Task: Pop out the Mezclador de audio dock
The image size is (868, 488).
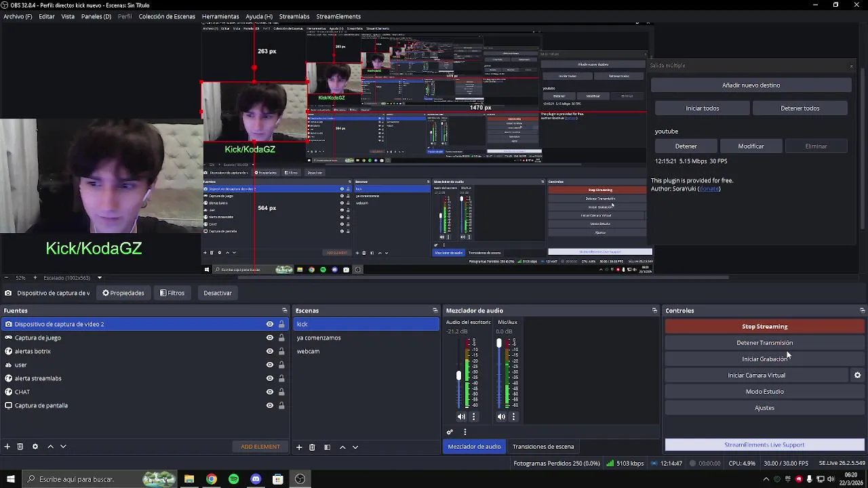Action: pos(654,310)
